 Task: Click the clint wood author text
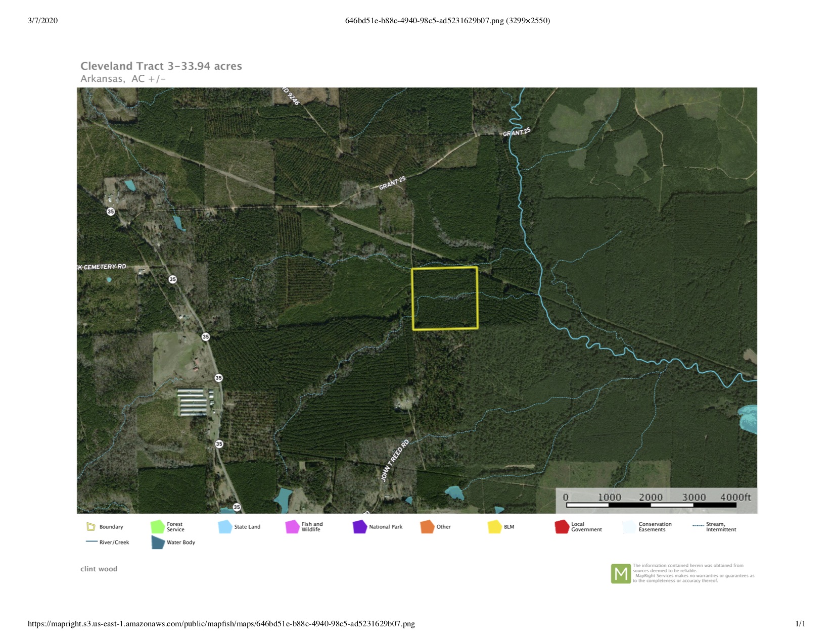(x=99, y=569)
